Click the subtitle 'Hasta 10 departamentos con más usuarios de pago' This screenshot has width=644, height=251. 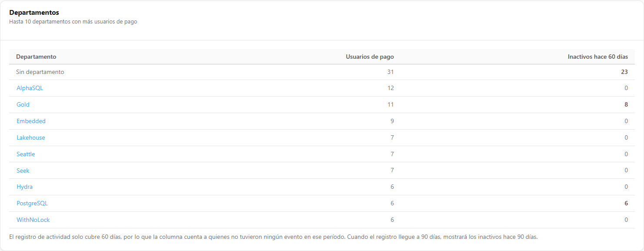73,21
